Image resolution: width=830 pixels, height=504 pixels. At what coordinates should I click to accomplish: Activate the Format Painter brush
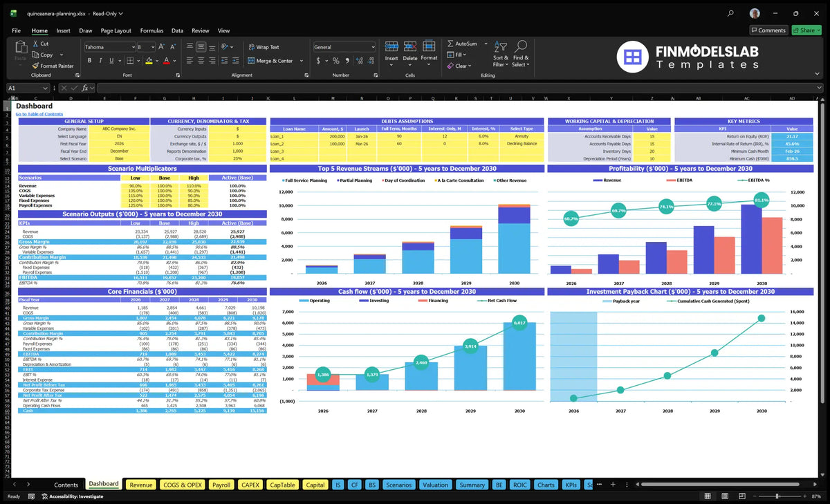pyautogui.click(x=36, y=66)
